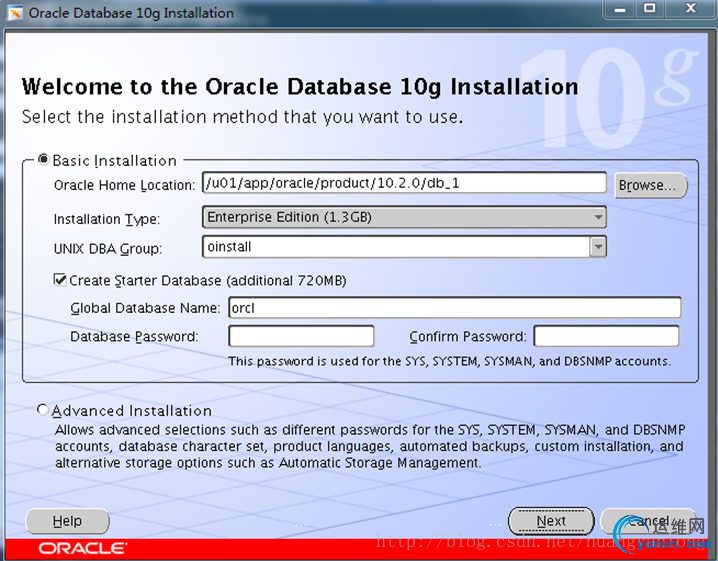
Task: Click the 'Oracle Home Location:' label
Action: click(x=125, y=185)
